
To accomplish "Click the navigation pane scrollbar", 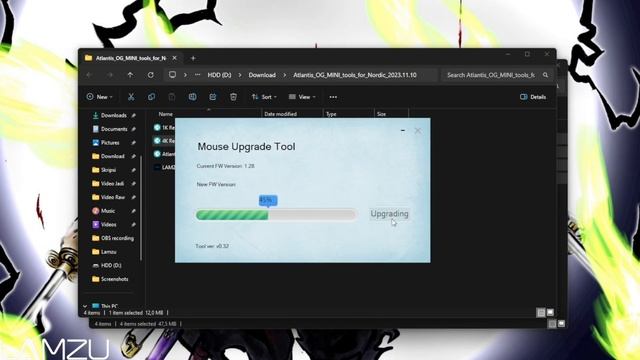I will pyautogui.click(x=141, y=208).
